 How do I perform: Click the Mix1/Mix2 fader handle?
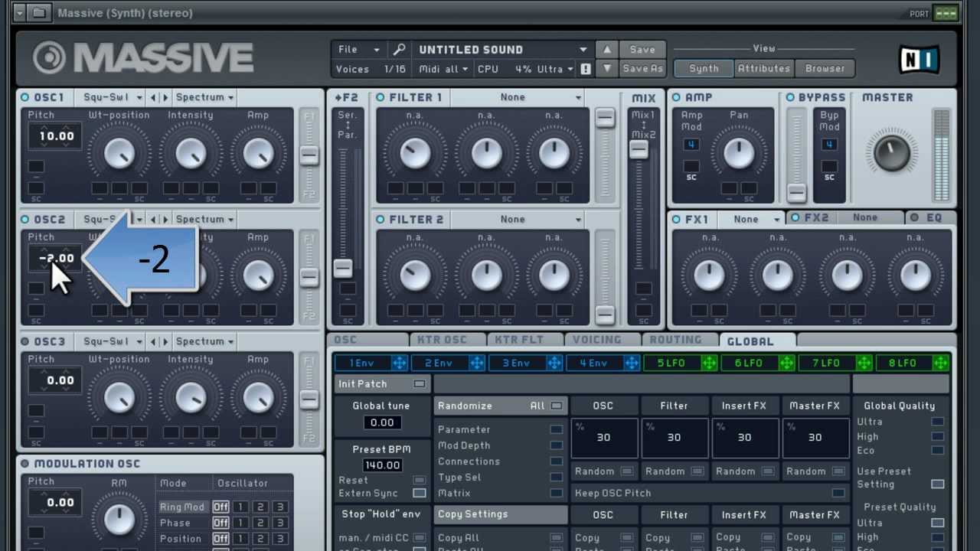(639, 150)
